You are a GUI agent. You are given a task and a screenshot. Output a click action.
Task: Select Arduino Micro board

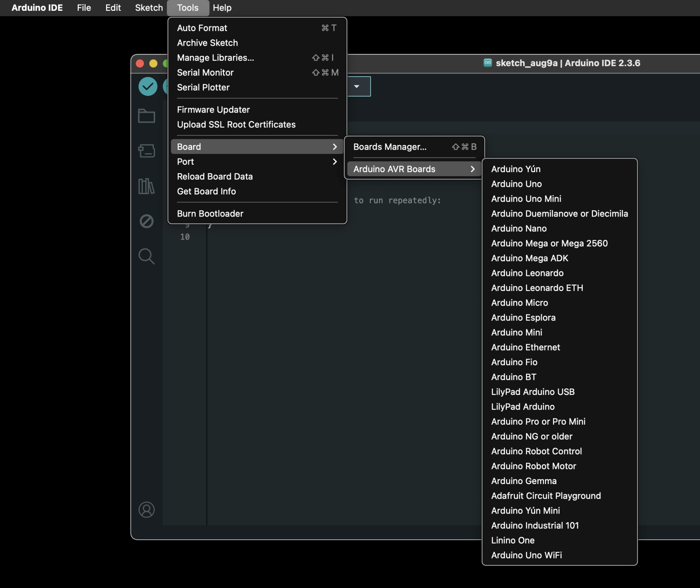[x=559, y=303]
